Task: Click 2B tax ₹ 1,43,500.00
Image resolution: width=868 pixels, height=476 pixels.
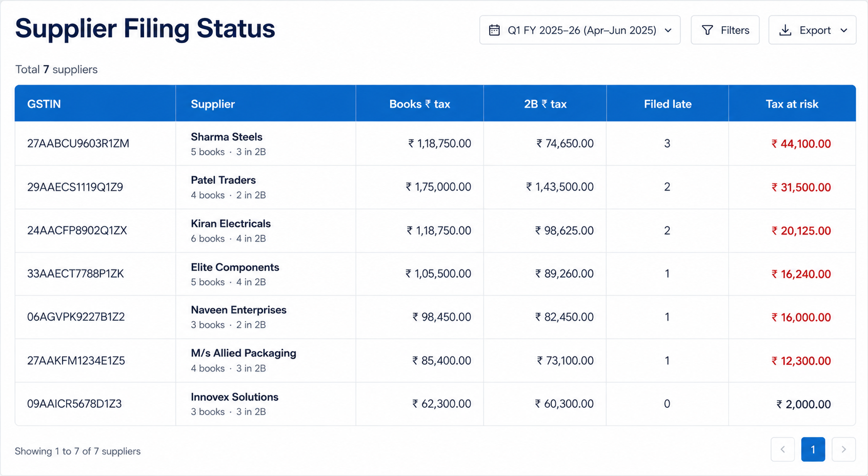Action: pyautogui.click(x=560, y=187)
